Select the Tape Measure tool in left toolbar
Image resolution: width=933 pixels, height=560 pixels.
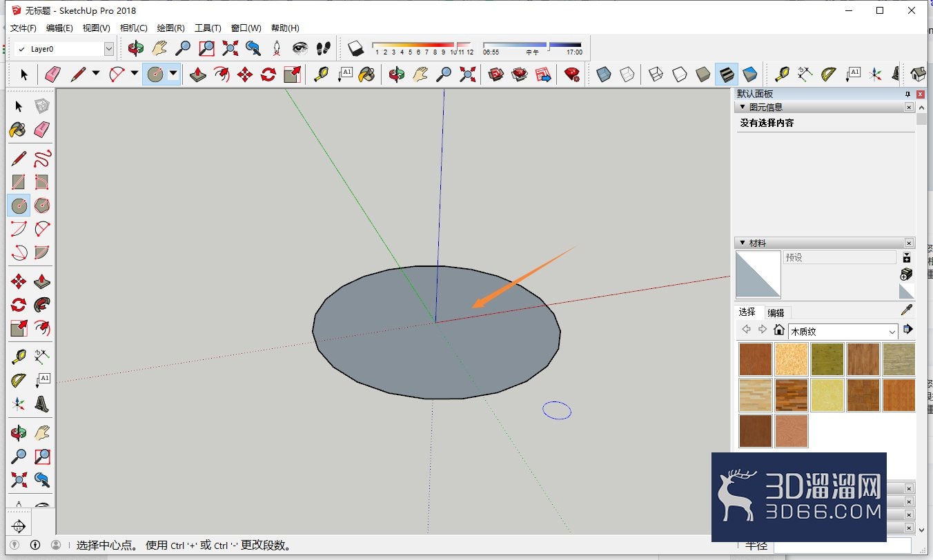pyautogui.click(x=19, y=357)
